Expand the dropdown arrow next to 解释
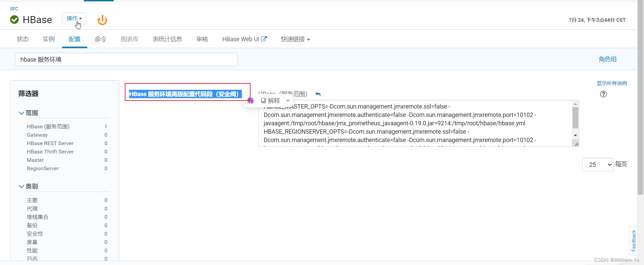 [288, 101]
